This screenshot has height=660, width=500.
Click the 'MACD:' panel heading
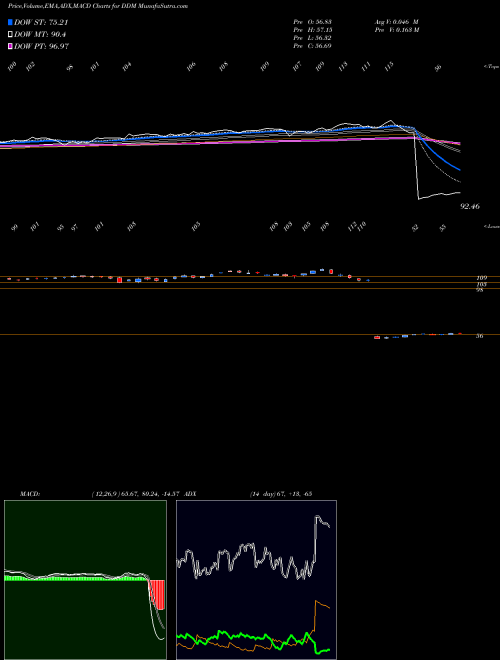coord(30,493)
